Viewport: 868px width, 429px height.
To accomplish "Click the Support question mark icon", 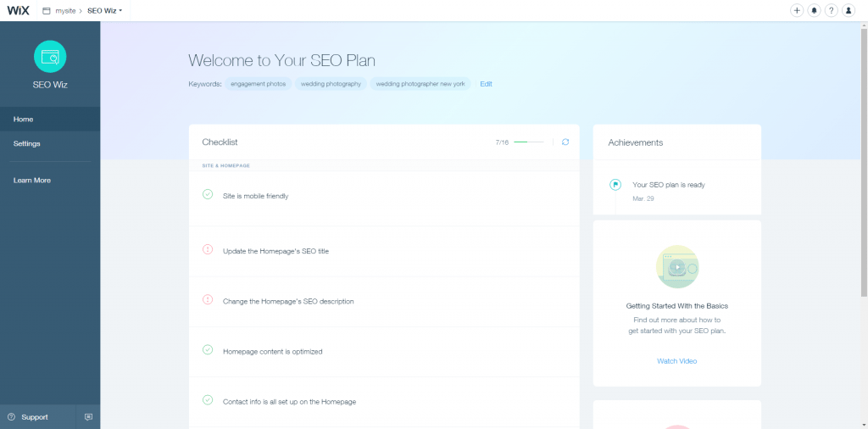I will pos(11,417).
